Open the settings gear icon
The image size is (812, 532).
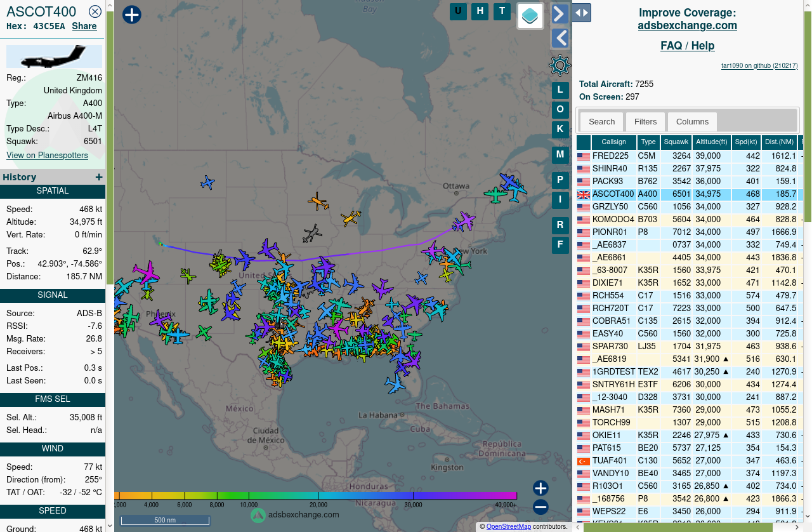click(560, 65)
